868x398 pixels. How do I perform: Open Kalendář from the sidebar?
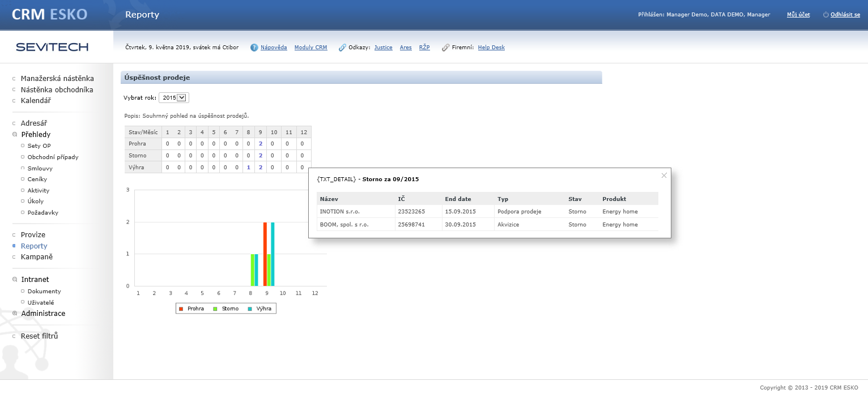pyautogui.click(x=36, y=101)
